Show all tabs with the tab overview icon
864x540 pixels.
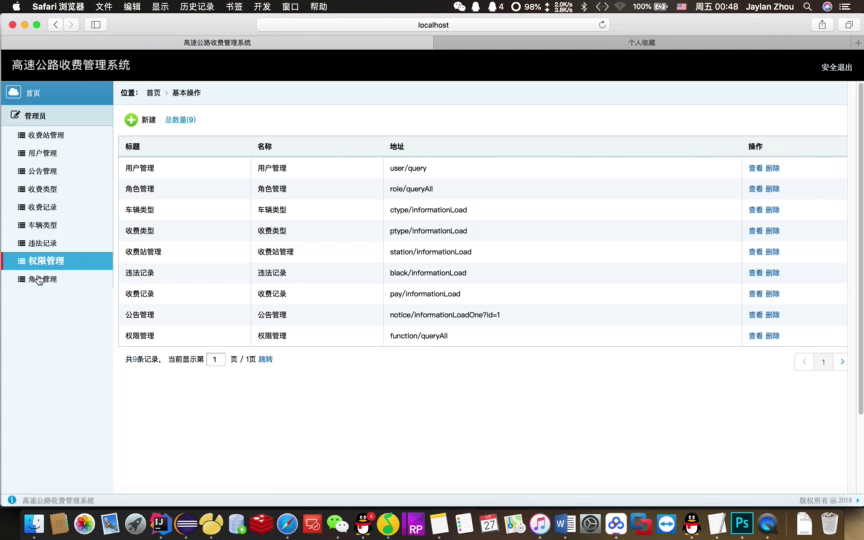point(849,24)
